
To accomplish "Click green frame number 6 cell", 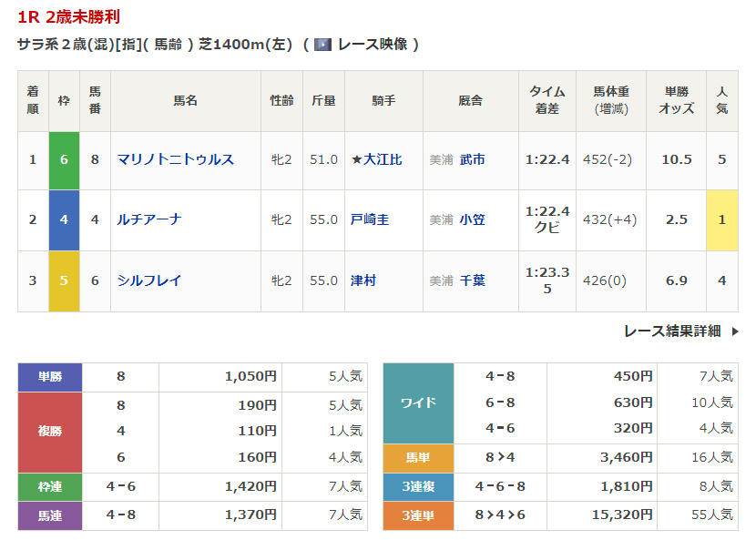I will 64,159.
